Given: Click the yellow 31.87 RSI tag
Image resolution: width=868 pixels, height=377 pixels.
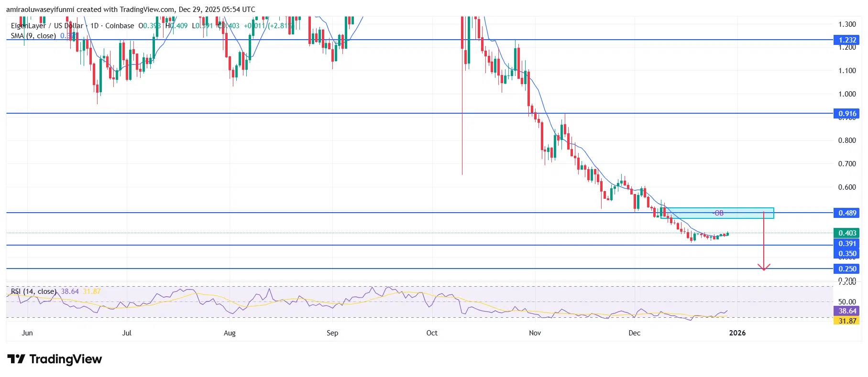Looking at the screenshot, I should click(x=847, y=321).
